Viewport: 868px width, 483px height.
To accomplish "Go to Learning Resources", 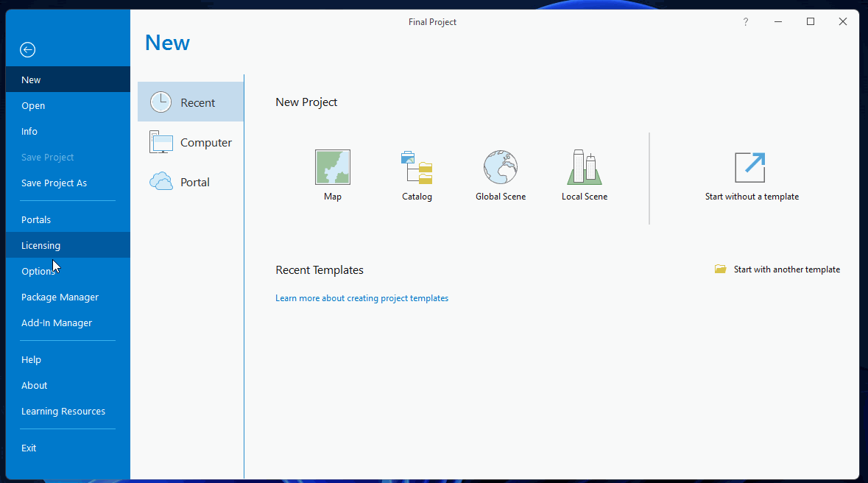I will pyautogui.click(x=63, y=411).
